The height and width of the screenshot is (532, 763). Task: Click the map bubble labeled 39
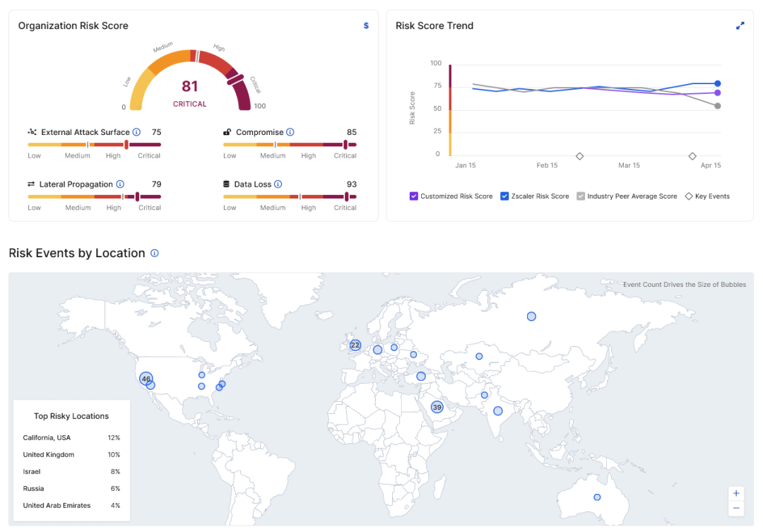[x=437, y=407]
